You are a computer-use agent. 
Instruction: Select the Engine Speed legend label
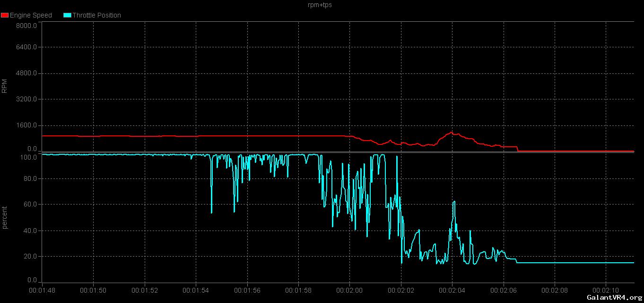(31, 15)
